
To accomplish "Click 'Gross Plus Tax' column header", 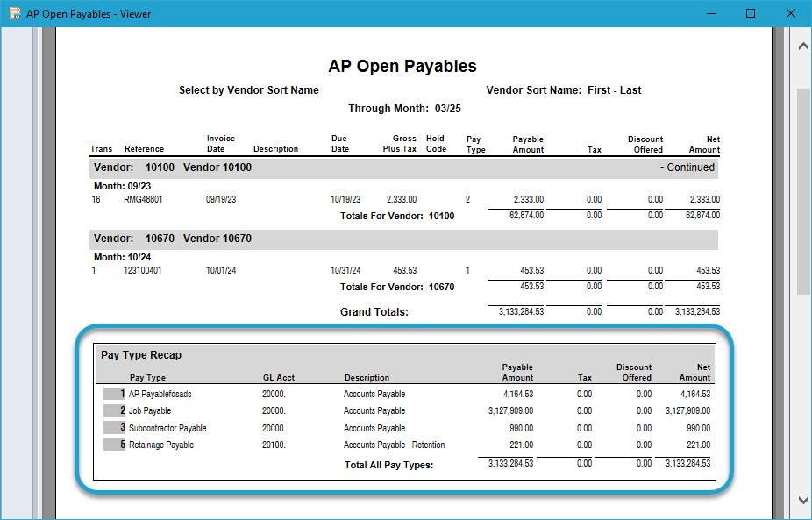I will (399, 144).
